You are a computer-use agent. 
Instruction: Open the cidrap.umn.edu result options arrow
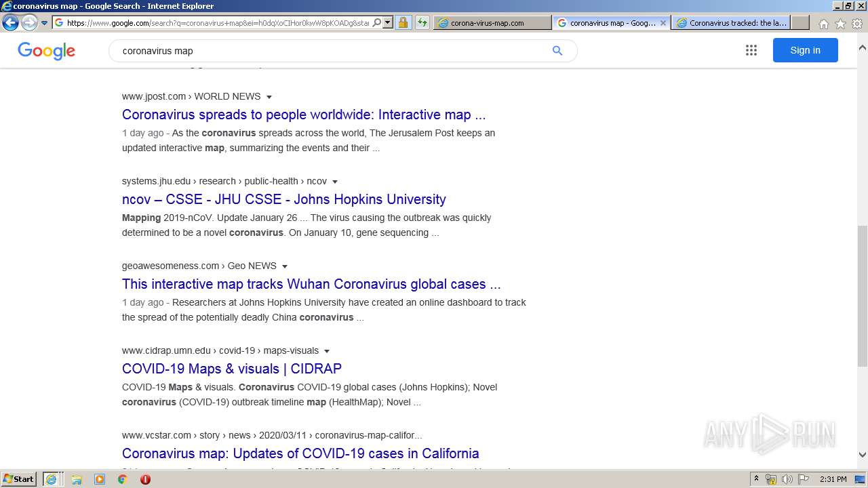[327, 351]
